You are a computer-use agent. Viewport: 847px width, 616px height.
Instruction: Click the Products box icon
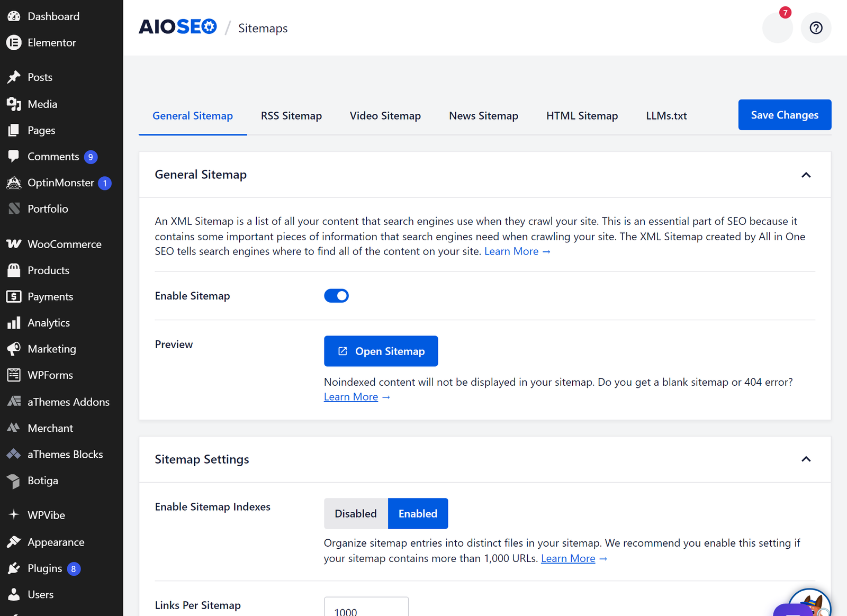(x=14, y=270)
